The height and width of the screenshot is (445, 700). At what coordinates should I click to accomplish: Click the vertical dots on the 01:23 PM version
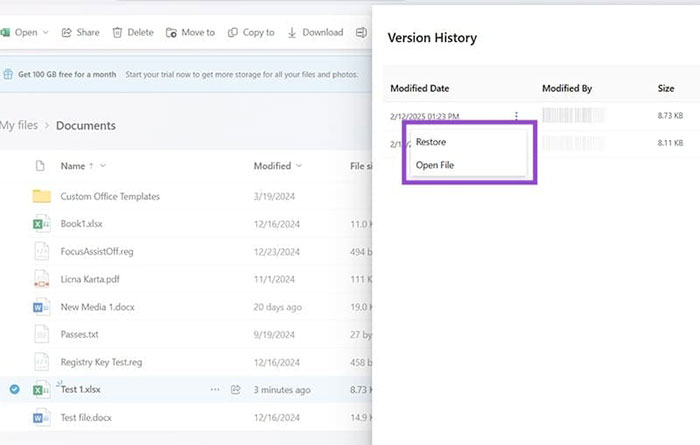point(516,117)
